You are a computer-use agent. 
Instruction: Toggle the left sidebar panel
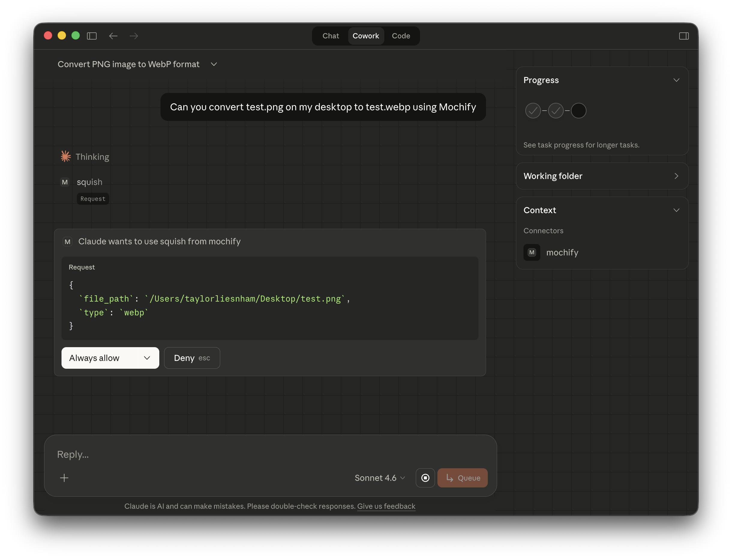[x=92, y=36]
